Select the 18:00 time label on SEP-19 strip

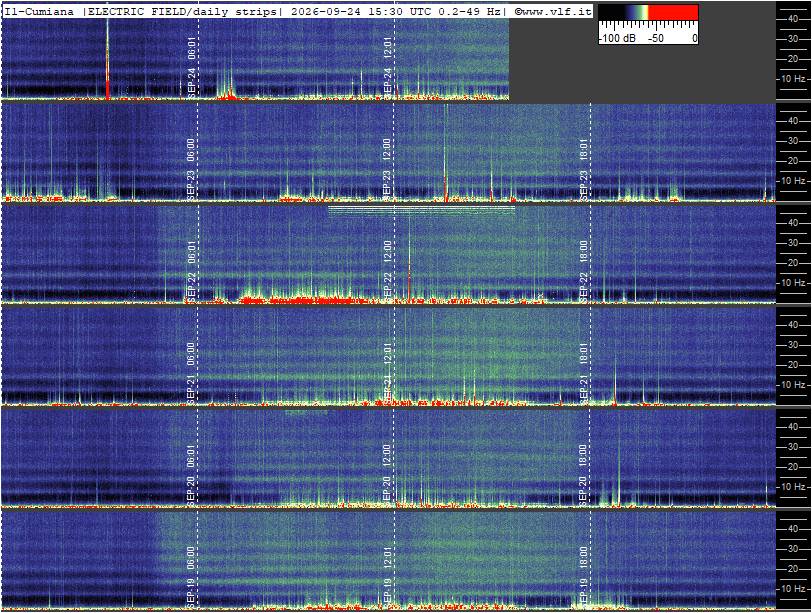(584, 559)
